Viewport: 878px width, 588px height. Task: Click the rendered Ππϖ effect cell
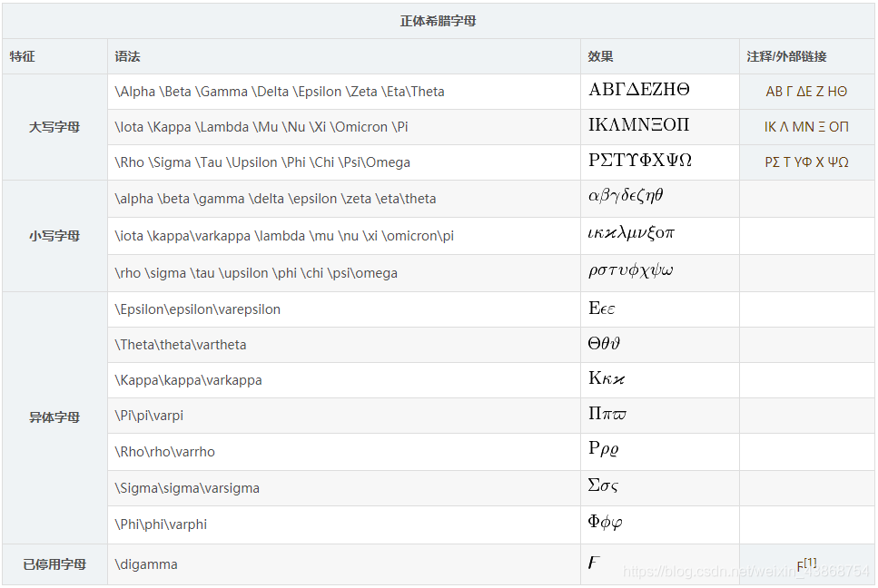pos(659,416)
